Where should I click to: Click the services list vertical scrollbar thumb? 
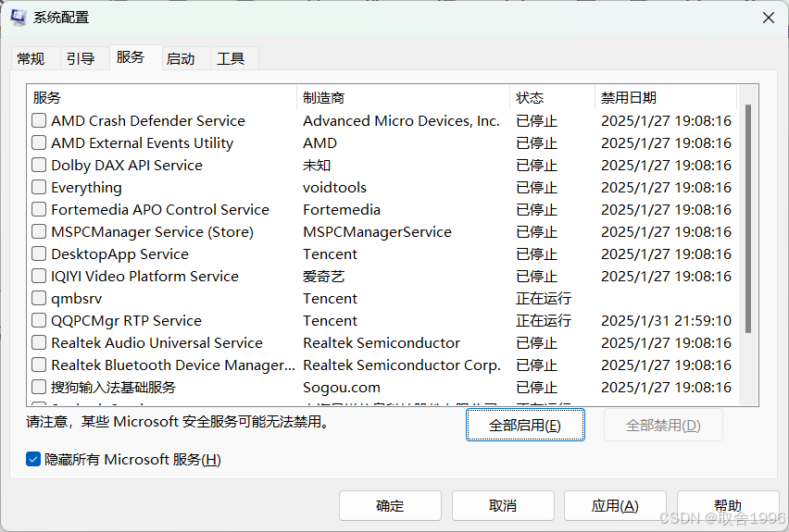point(747,218)
